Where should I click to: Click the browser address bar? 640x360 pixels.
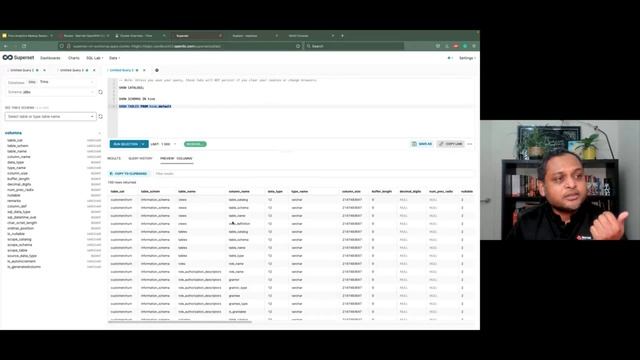[180, 46]
